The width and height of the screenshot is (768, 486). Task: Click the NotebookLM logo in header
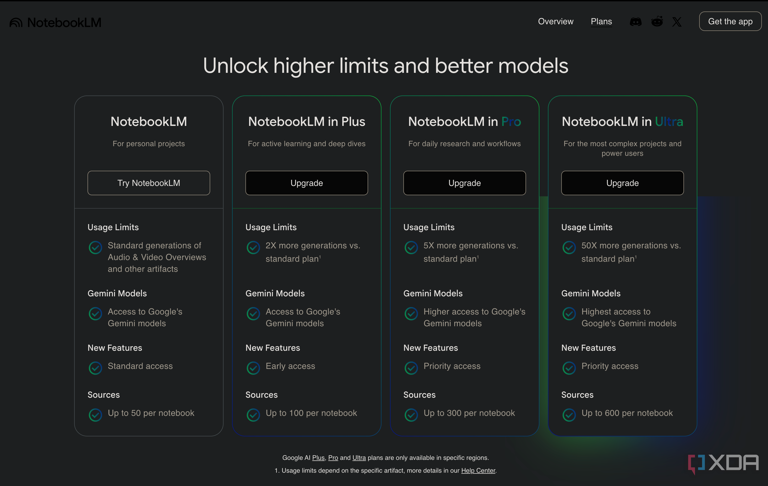55,23
